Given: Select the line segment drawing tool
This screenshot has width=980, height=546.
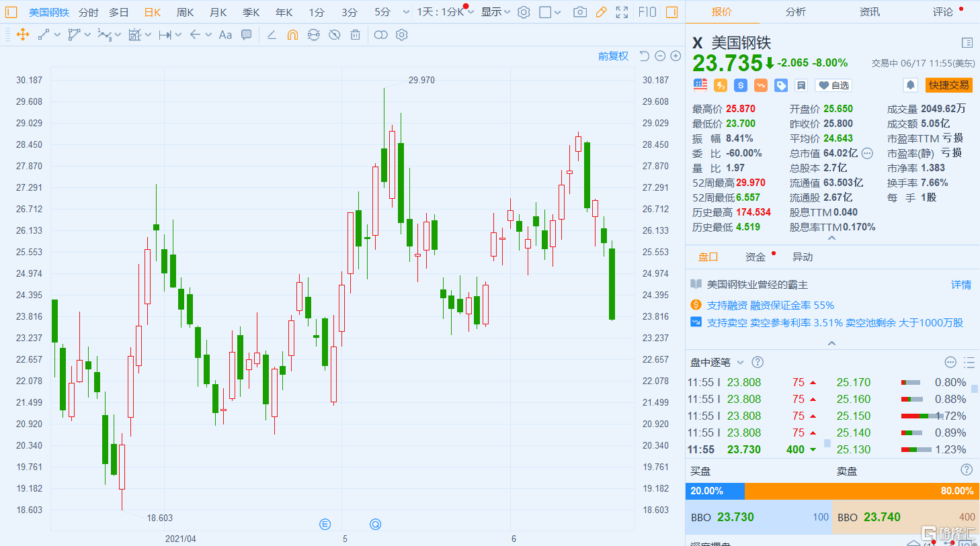Looking at the screenshot, I should click(44, 35).
